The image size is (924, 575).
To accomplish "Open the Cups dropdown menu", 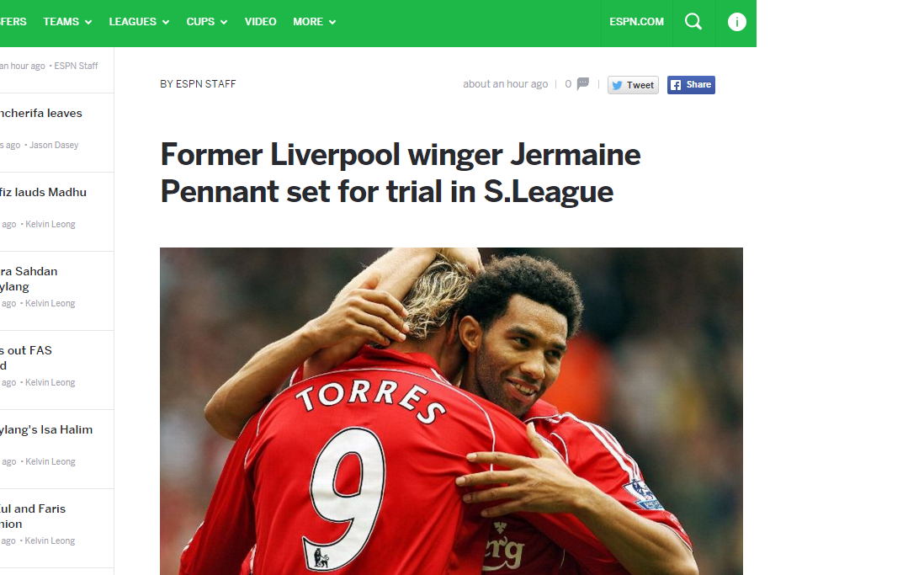I will (207, 22).
